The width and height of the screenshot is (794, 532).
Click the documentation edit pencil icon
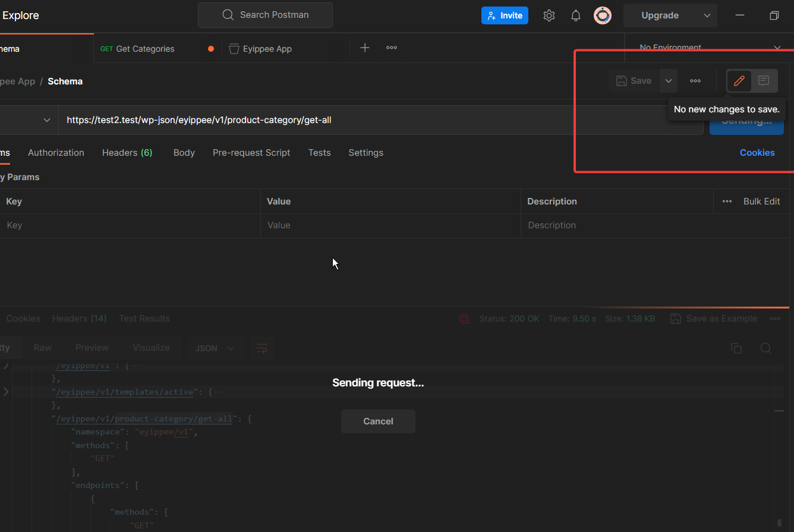pyautogui.click(x=739, y=80)
